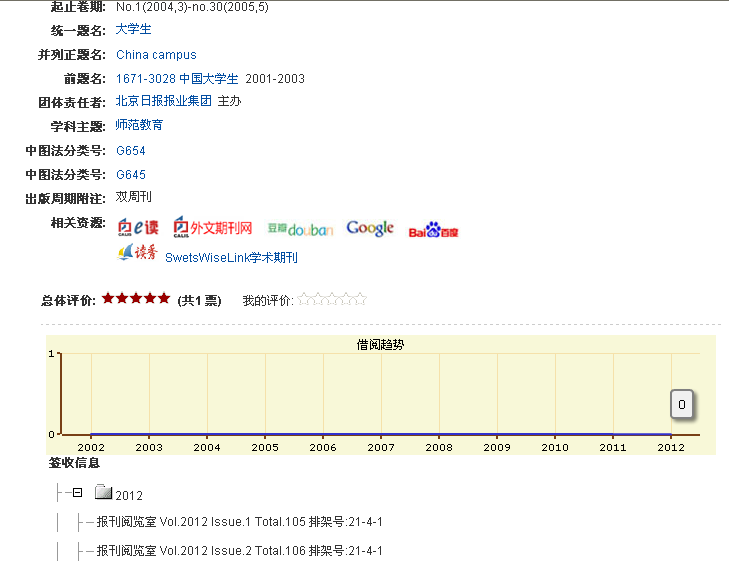Click the 2002 label on chart axis
The height and width of the screenshot is (567, 729).
(91, 448)
